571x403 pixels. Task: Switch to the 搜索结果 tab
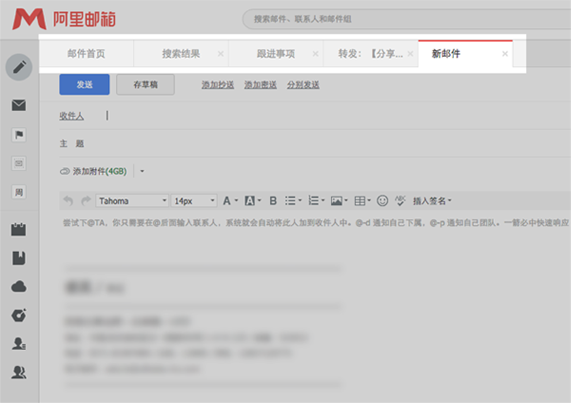pyautogui.click(x=181, y=54)
